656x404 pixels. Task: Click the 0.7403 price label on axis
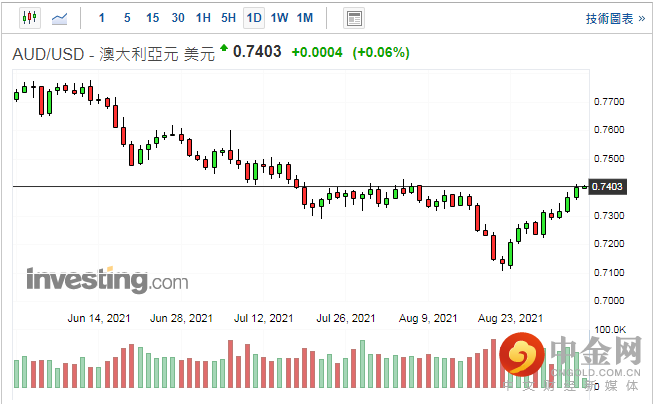608,187
